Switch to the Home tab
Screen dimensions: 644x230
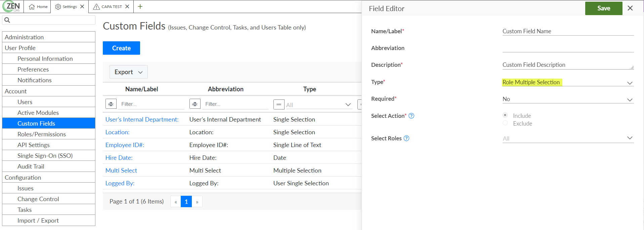(x=38, y=6)
